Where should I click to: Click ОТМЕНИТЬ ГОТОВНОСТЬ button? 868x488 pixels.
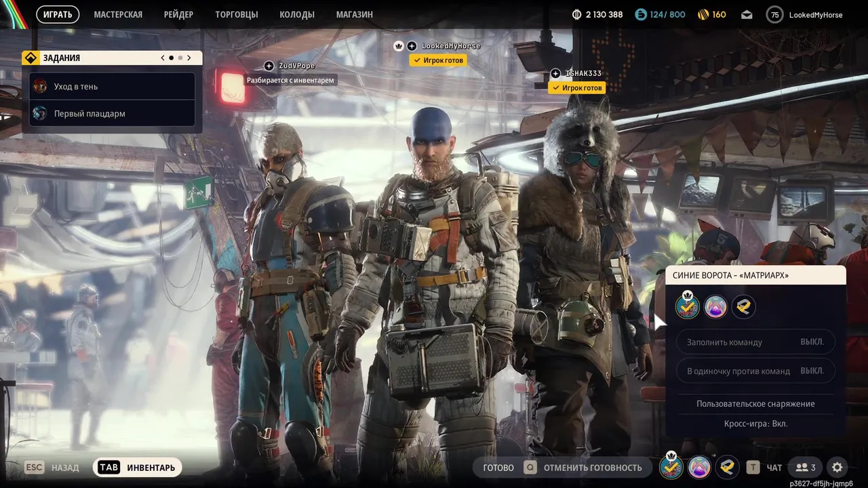[x=593, y=468]
